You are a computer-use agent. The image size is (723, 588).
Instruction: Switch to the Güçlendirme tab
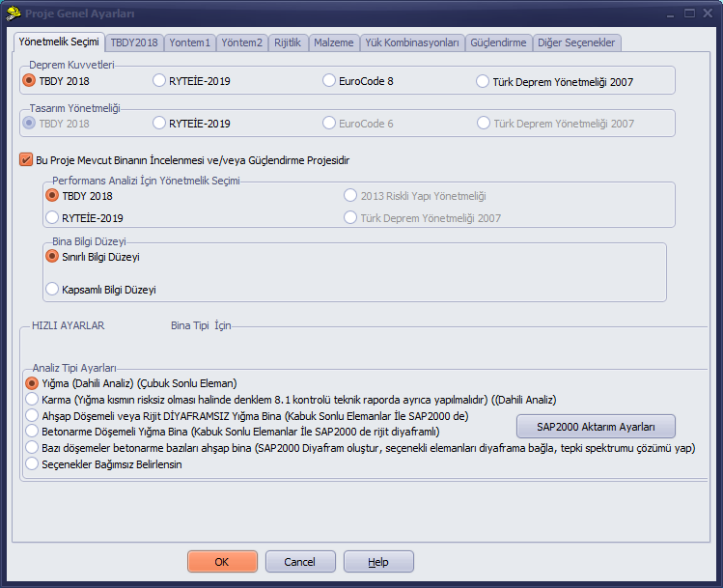498,42
